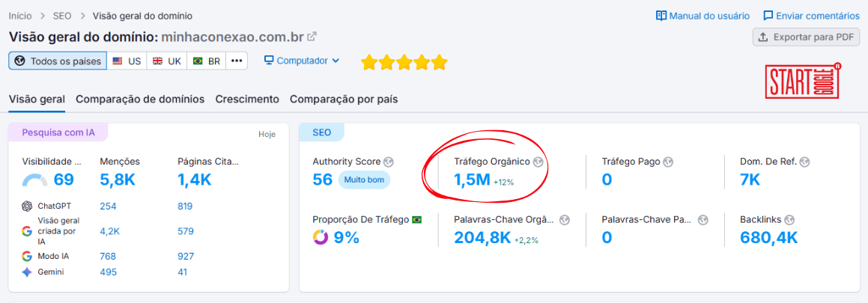
Task: Click the Gemini sparkle icon
Action: pos(27,272)
